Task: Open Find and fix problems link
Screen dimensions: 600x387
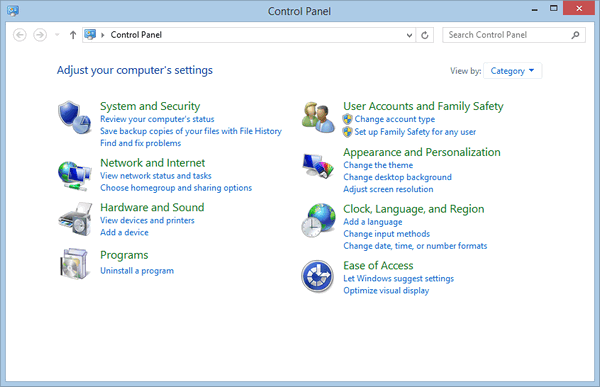Action: point(140,143)
